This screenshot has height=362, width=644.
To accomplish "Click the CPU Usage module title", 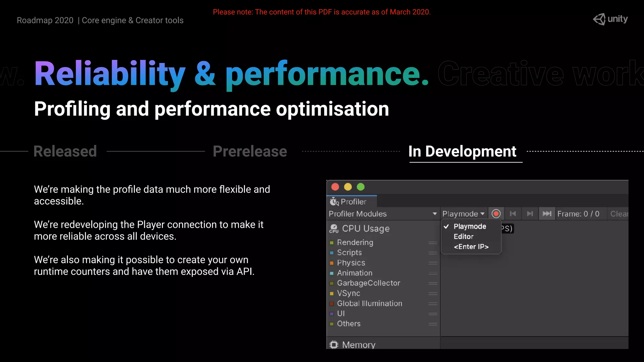I will (366, 228).
